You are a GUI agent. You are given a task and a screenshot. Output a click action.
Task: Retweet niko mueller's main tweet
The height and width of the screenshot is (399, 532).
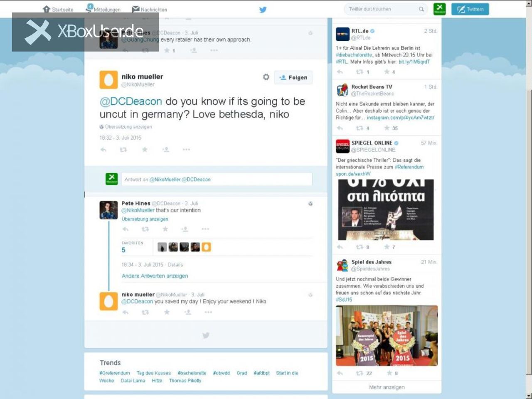[123, 150]
